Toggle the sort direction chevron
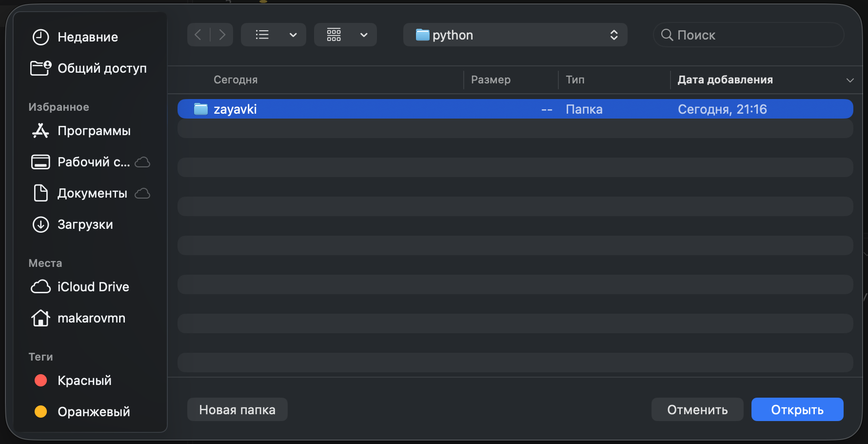 tap(850, 80)
